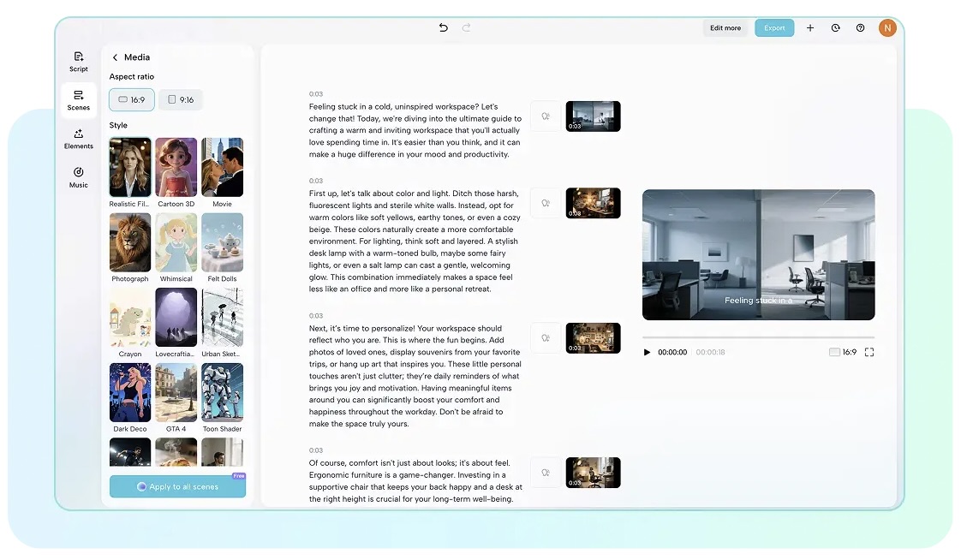Open the help question mark icon
Image resolution: width=961 pixels, height=560 pixels.
coord(860,28)
